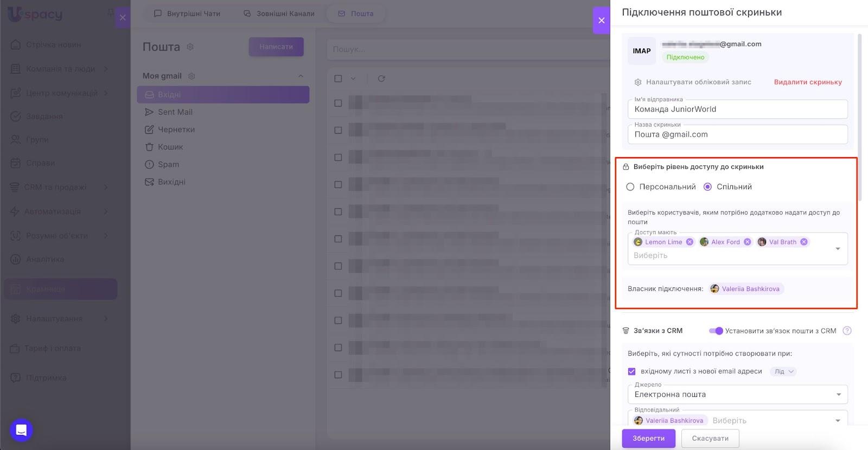Click Видалити скриньку link
The width and height of the screenshot is (868, 450).
[808, 82]
